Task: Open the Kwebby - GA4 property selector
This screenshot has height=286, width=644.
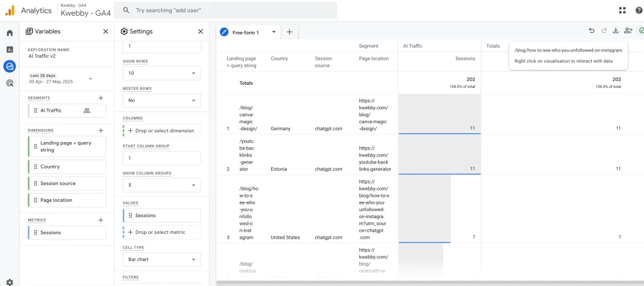Action: (x=86, y=11)
